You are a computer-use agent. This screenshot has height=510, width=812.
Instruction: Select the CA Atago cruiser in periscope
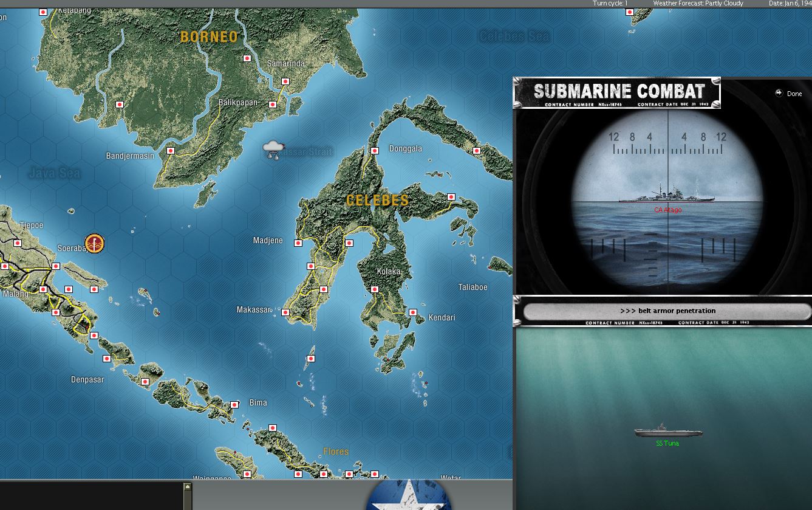[x=667, y=196]
